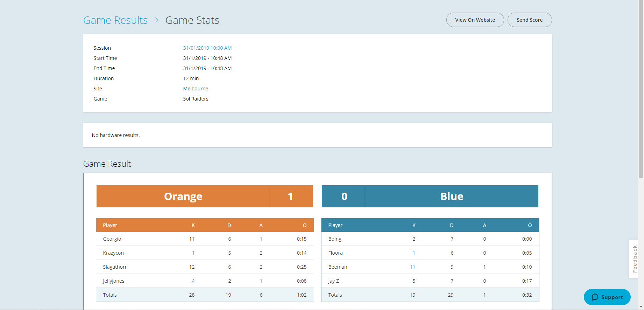Click the K column header in Orange table
This screenshot has width=644, height=310.
(193, 225)
